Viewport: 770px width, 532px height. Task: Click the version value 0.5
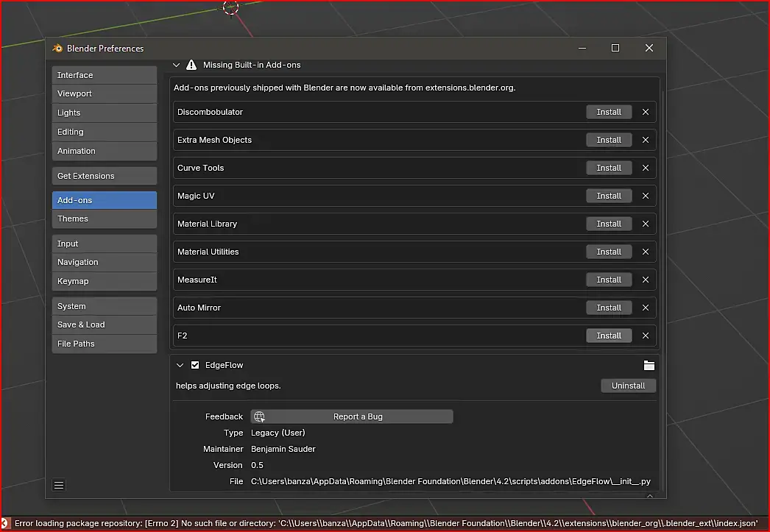(x=257, y=465)
